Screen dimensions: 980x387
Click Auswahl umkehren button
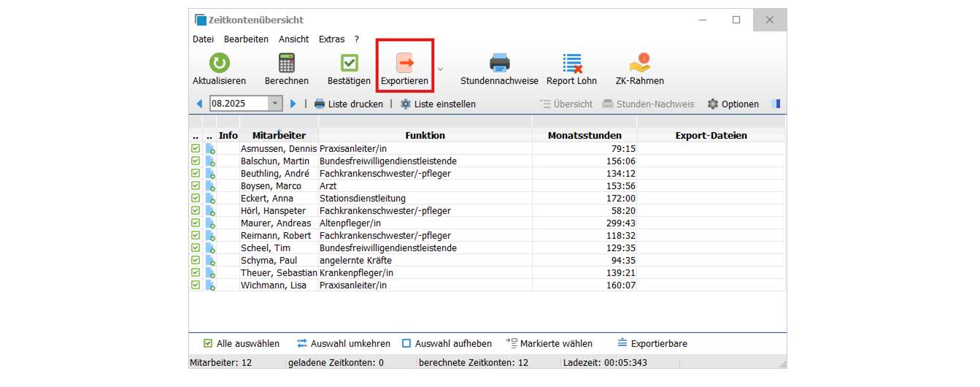pos(343,344)
